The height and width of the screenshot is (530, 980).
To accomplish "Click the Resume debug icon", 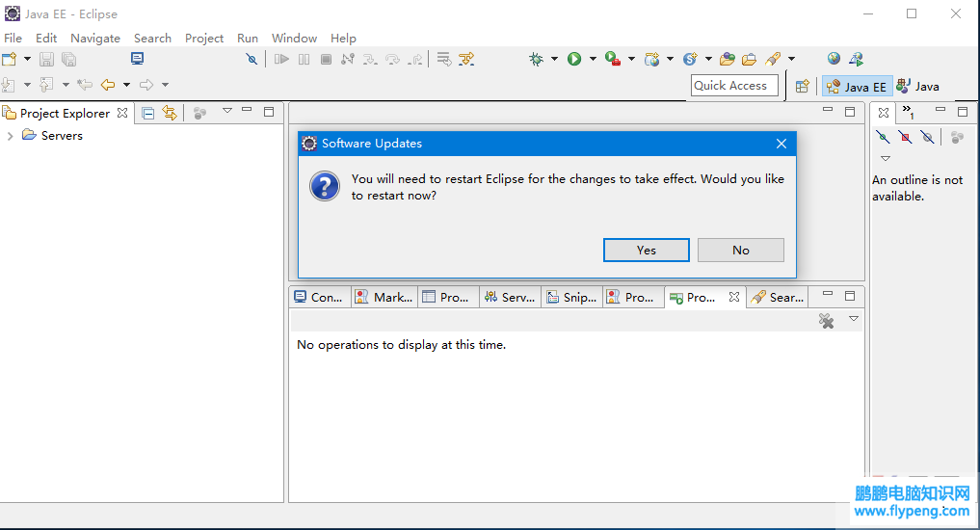I will pos(281,60).
